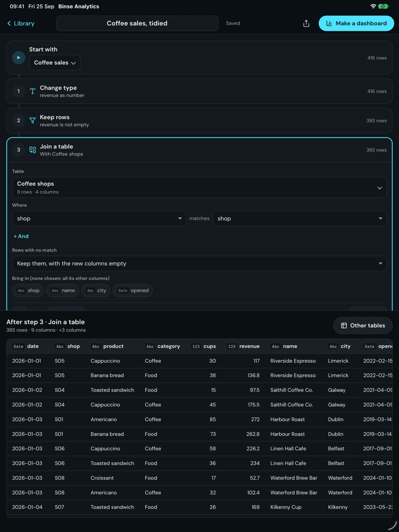The image size is (399, 532).
Task: Select step 1 Change type
Action: pyautogui.click(x=199, y=91)
